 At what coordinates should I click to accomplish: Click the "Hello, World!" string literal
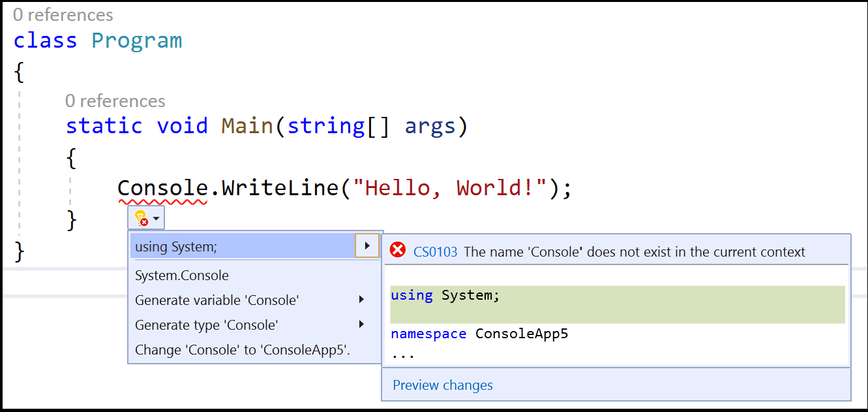point(449,189)
